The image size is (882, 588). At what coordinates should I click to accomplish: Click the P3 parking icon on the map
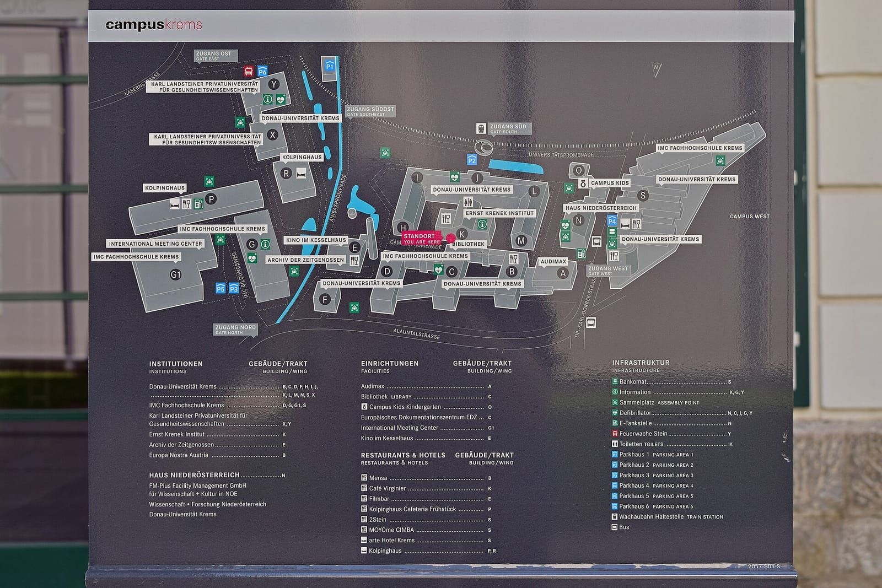pyautogui.click(x=234, y=289)
